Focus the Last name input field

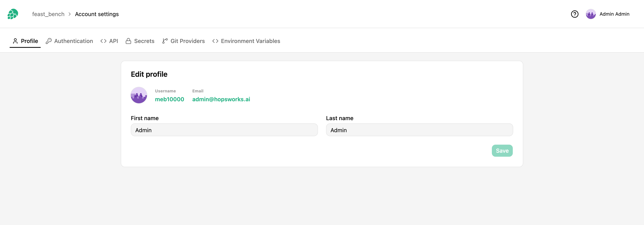point(419,130)
